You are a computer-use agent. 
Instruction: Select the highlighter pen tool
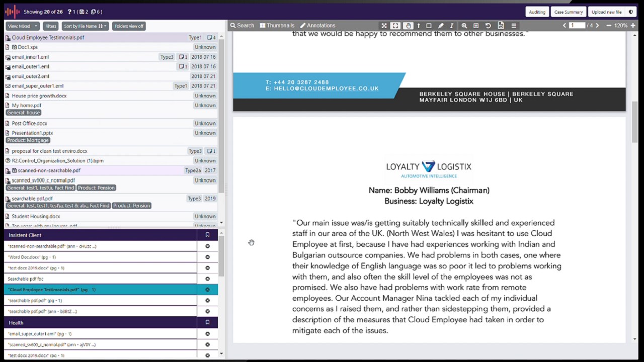pyautogui.click(x=441, y=26)
